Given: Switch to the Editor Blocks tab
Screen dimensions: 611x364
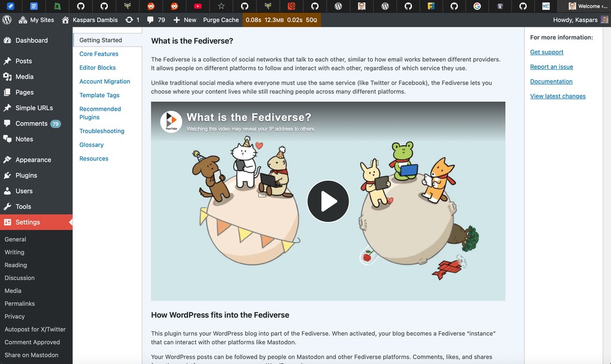Looking at the screenshot, I should pyautogui.click(x=97, y=67).
